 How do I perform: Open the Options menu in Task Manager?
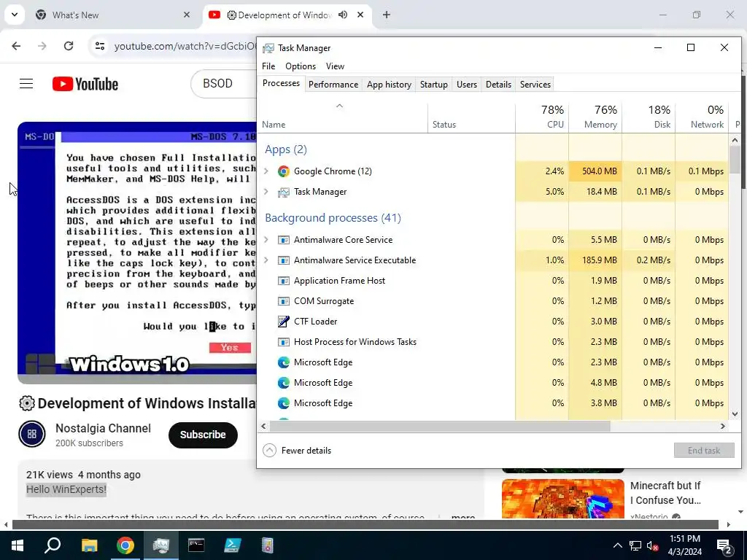click(x=301, y=66)
